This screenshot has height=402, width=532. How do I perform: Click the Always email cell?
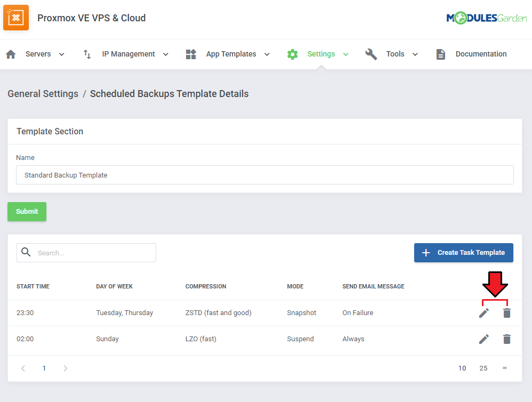tap(353, 339)
